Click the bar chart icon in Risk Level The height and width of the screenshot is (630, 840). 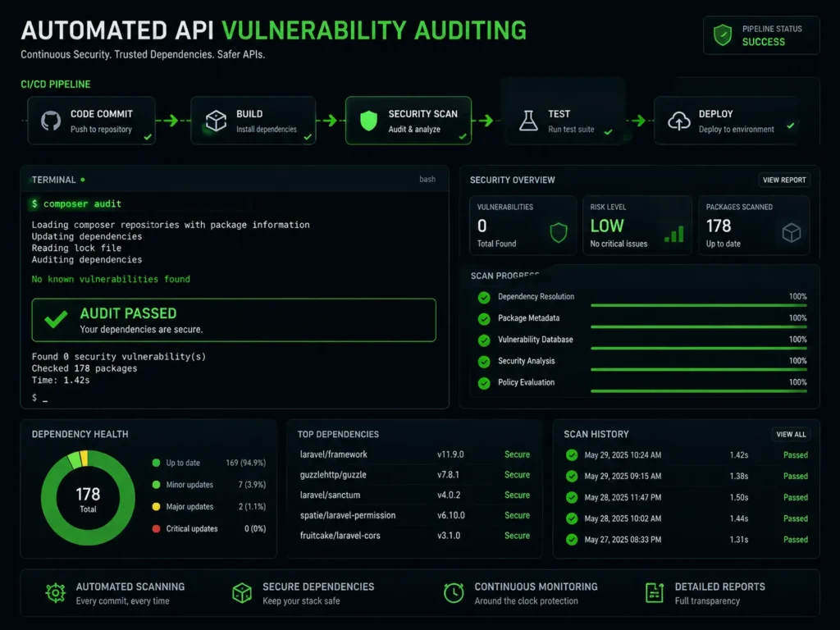point(674,234)
